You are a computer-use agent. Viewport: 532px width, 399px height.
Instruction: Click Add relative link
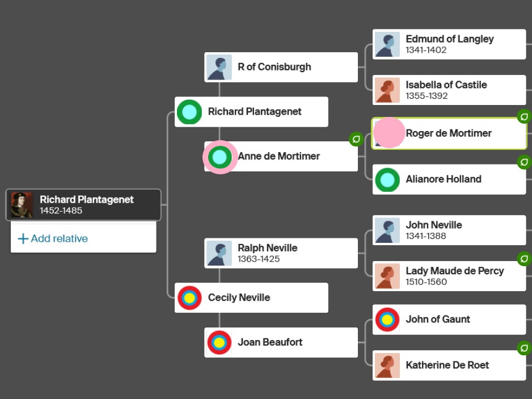[59, 239]
